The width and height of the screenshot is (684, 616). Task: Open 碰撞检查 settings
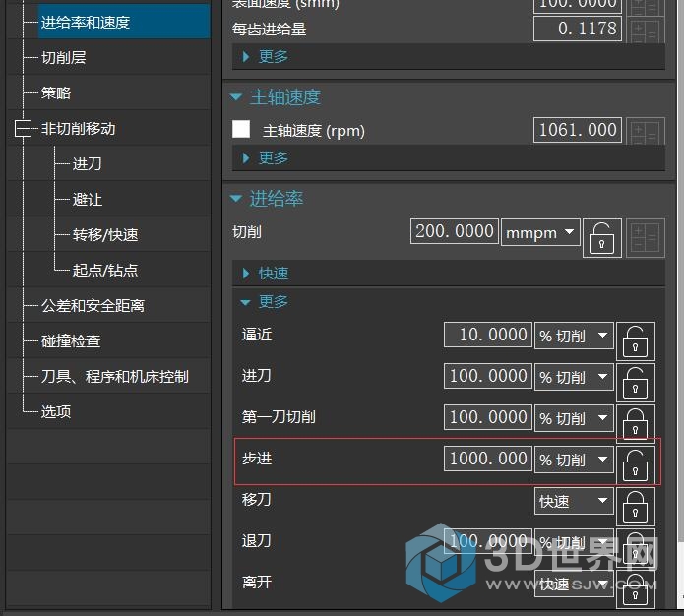coord(71,341)
